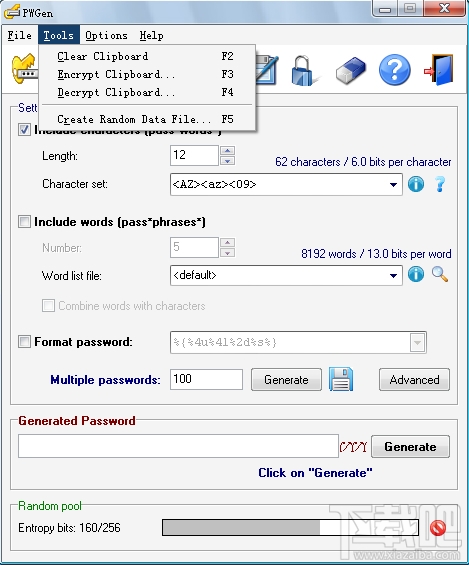Image resolution: width=469 pixels, height=565 pixels.
Task: Click floppy disk save passwords icon
Action: click(341, 379)
